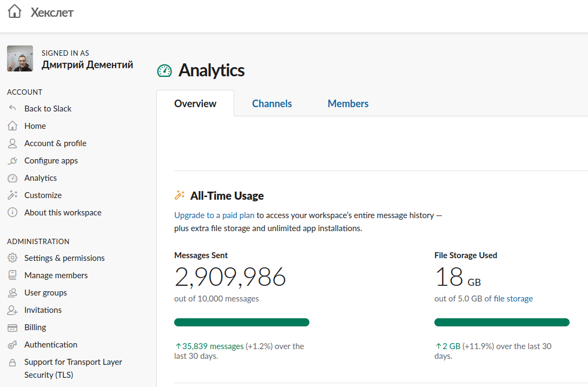Click the Billing credit card icon
This screenshot has width=588, height=387.
[12, 327]
